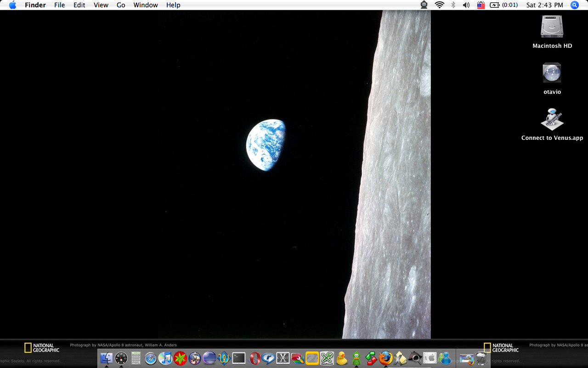Launch Opera browser from Dock
Viewport: 588px width, 368px height.
[x=254, y=358]
